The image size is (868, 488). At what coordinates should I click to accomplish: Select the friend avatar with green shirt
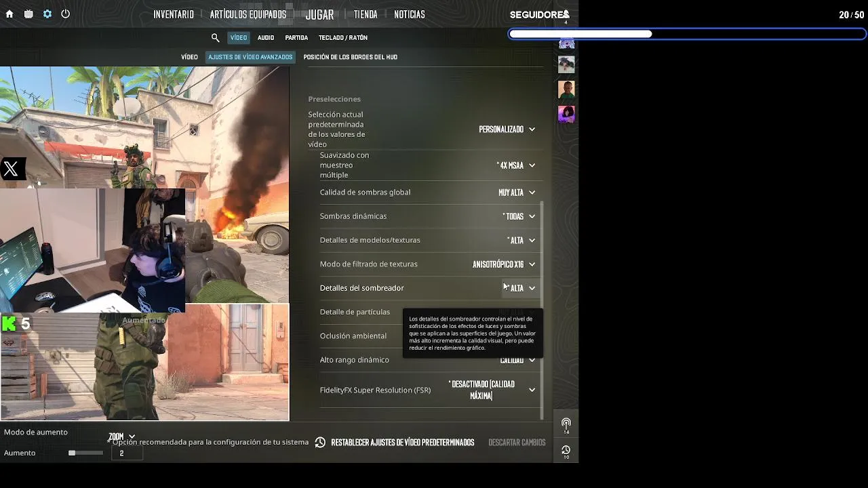tap(566, 89)
